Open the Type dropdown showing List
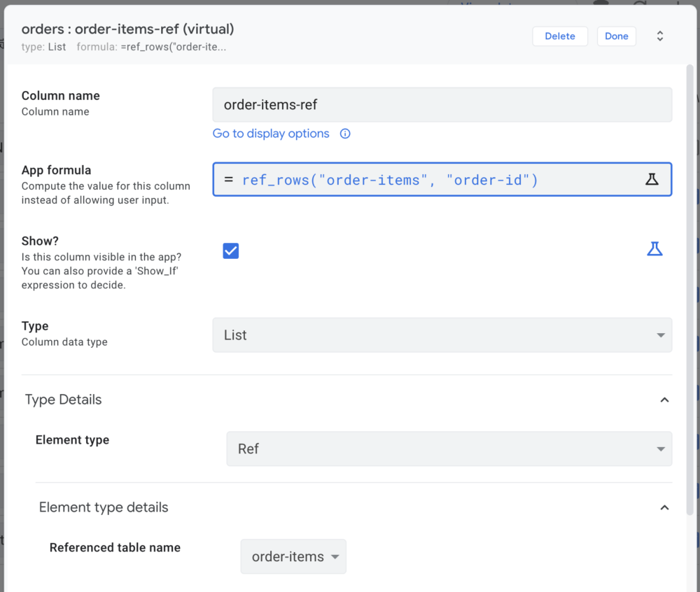 click(x=442, y=335)
